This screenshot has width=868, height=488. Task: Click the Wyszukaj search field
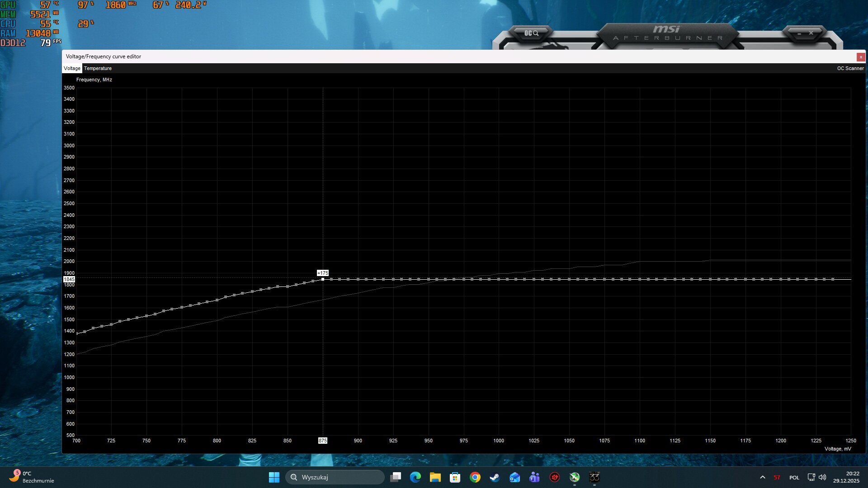[x=335, y=477]
